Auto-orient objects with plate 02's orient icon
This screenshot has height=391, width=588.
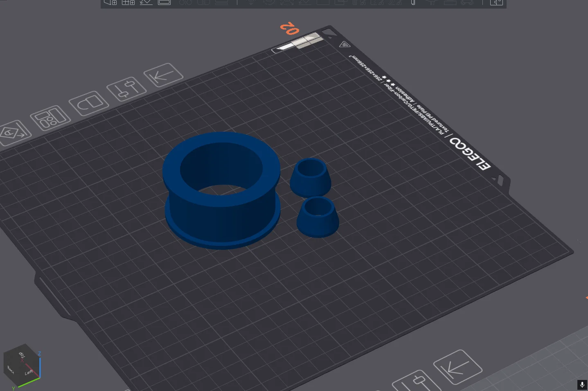(x=14, y=133)
